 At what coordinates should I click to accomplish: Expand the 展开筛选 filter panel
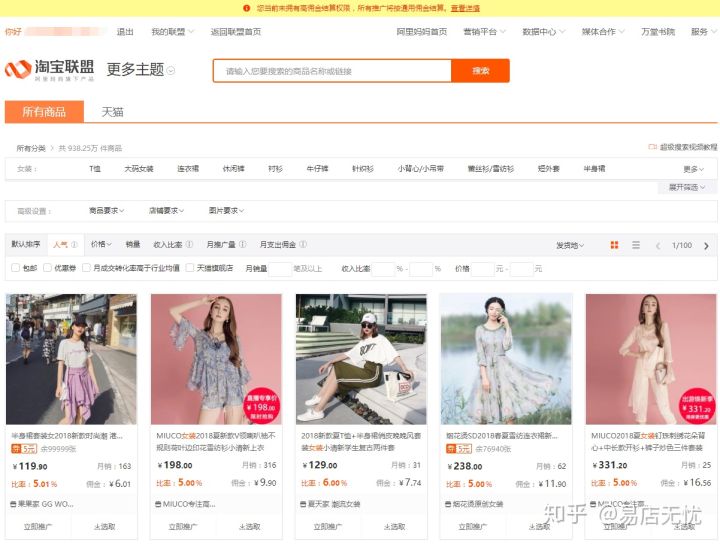[686, 187]
